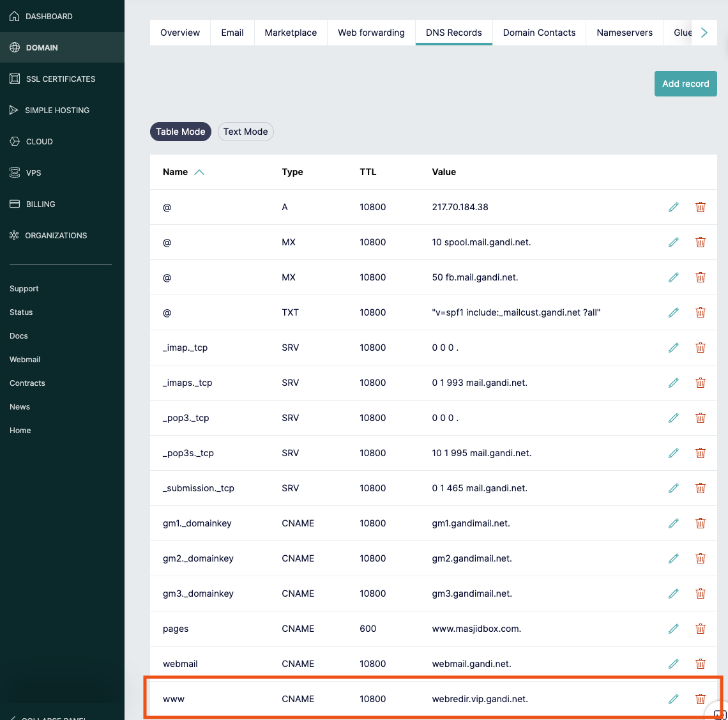Click the Add record button
This screenshot has width=728, height=720.
click(685, 84)
